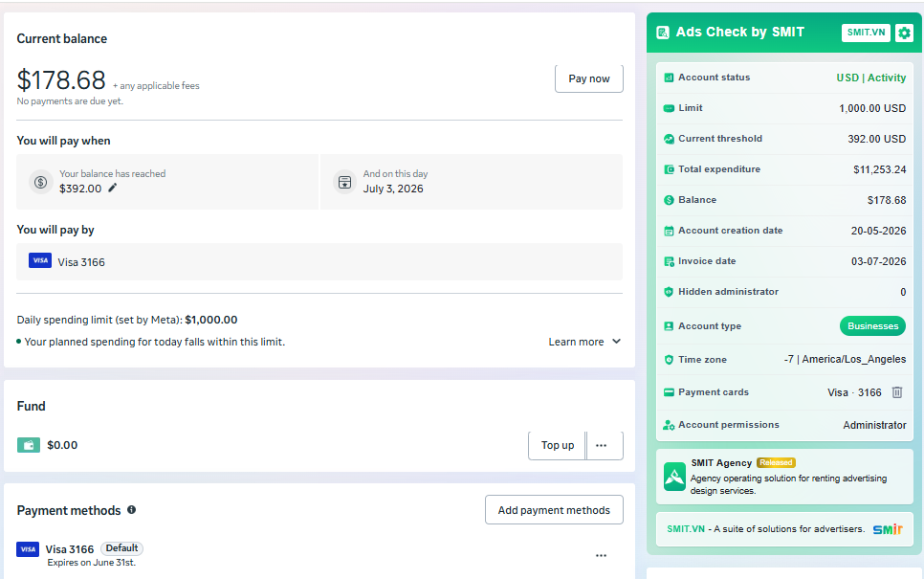This screenshot has height=579, width=924.
Task: Click the Administrator account permissions value
Action: click(x=874, y=425)
